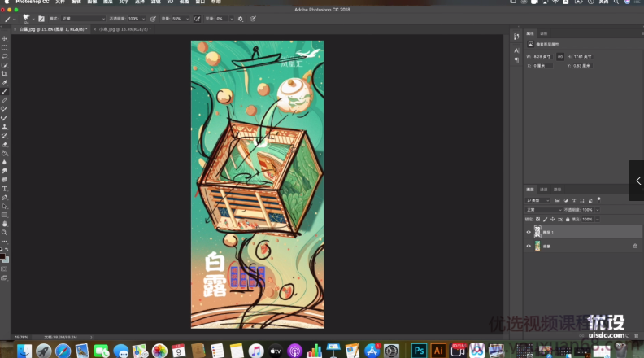Open the brush blend mode dropdown

point(82,18)
